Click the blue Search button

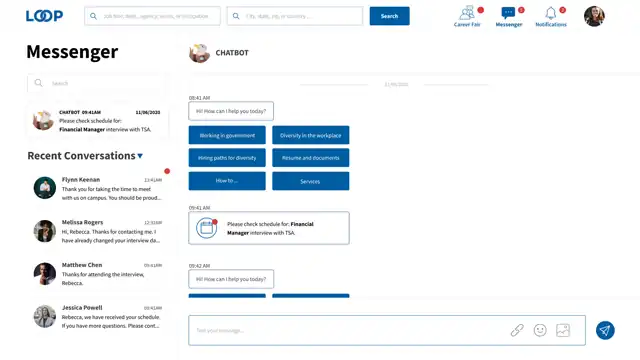(x=389, y=16)
